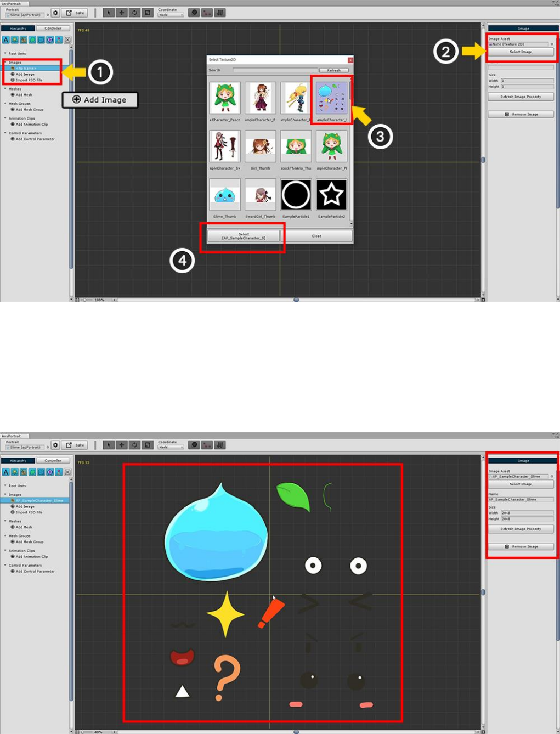
Task: Select the scale tool in the upper editor toolbar
Action: point(147,13)
